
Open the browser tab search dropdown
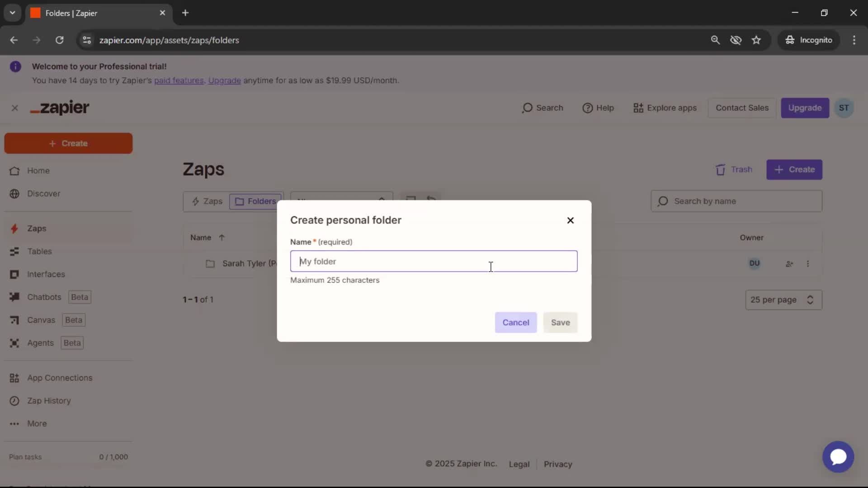tap(13, 13)
